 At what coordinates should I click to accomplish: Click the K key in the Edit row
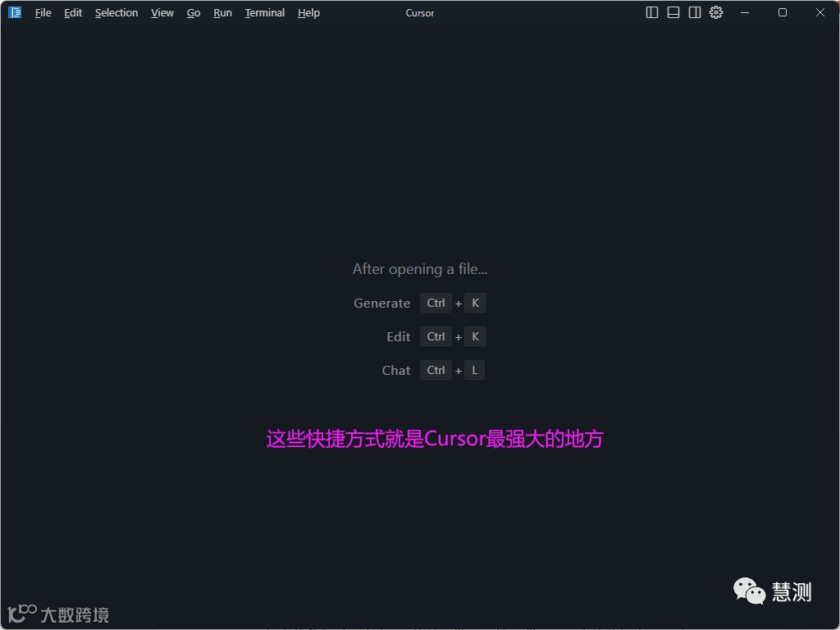475,336
